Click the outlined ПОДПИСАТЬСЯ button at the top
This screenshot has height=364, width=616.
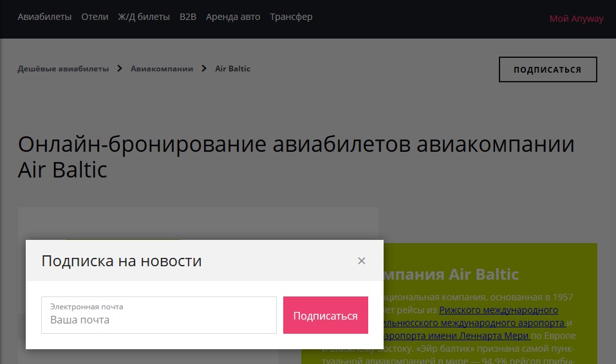[x=548, y=69]
